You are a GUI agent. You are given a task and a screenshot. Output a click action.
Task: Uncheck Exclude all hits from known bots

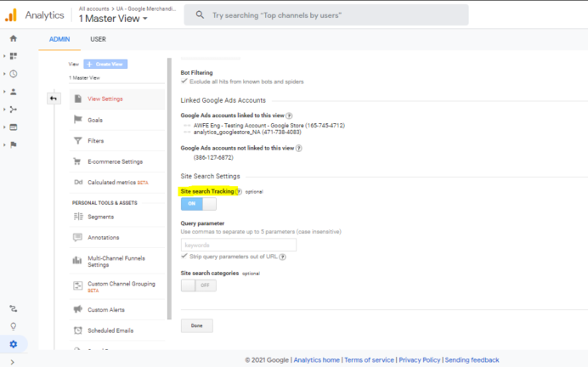(184, 82)
